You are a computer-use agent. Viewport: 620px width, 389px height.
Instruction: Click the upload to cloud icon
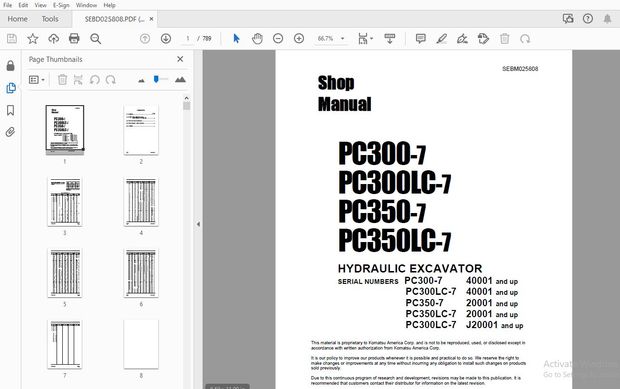point(53,38)
